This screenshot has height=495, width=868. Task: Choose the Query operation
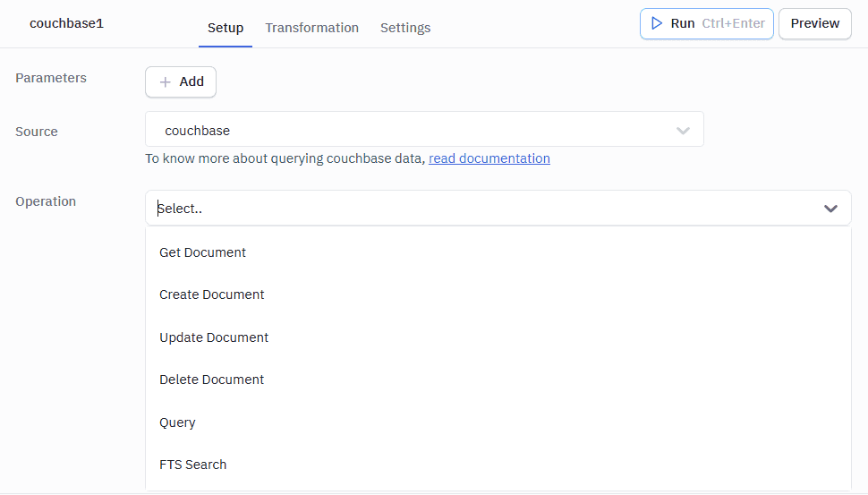pos(177,422)
